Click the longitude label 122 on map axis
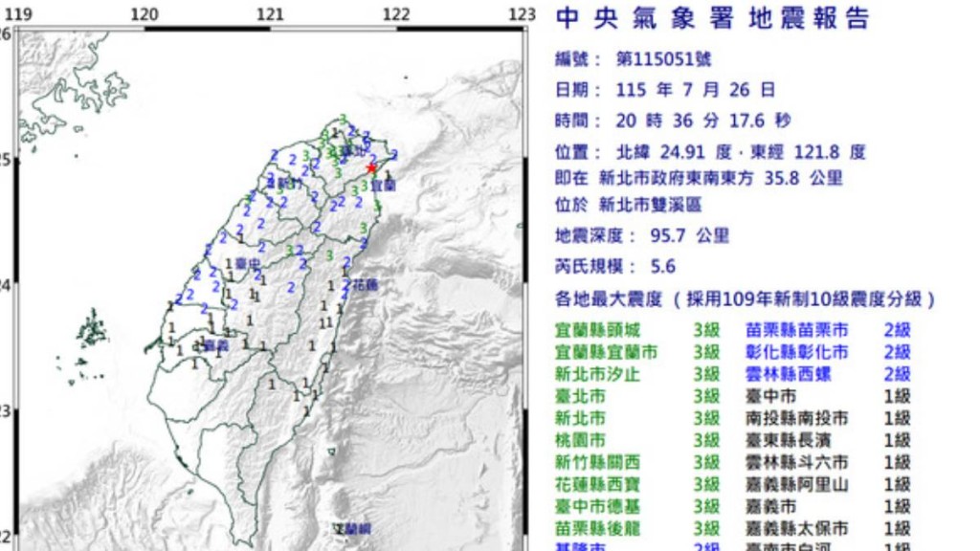The width and height of the screenshot is (980, 551). 395,13
